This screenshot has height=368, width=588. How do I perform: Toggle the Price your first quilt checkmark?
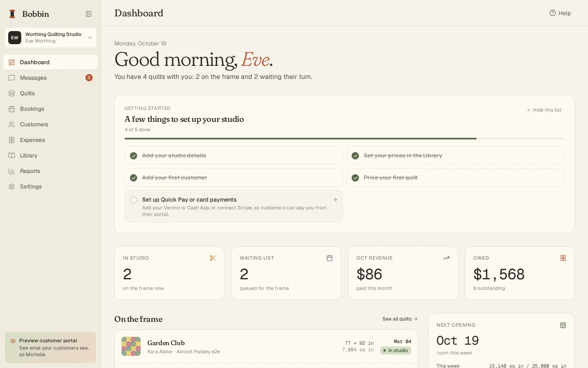(355, 178)
